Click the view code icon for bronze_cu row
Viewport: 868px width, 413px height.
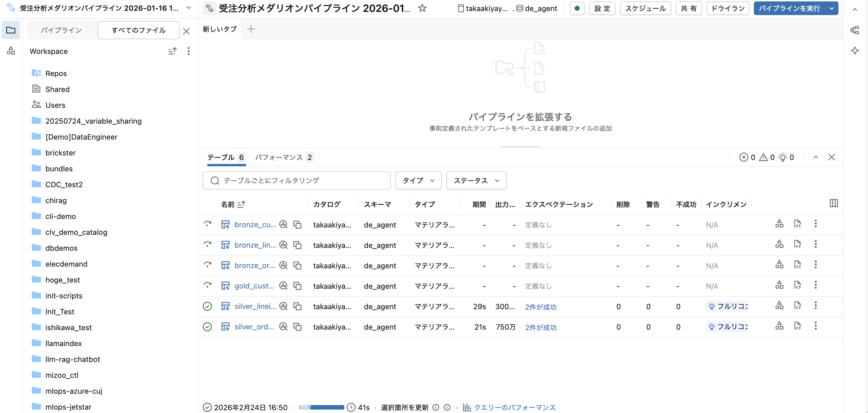[798, 224]
